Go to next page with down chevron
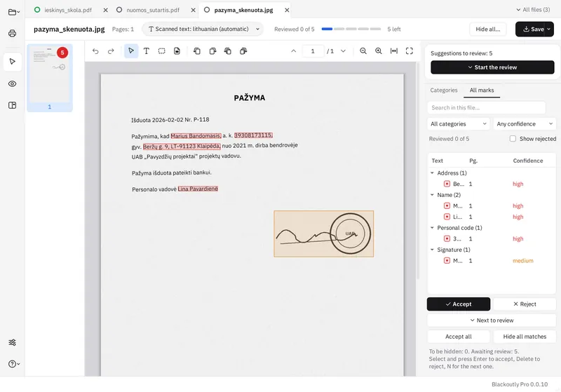 tap(343, 51)
